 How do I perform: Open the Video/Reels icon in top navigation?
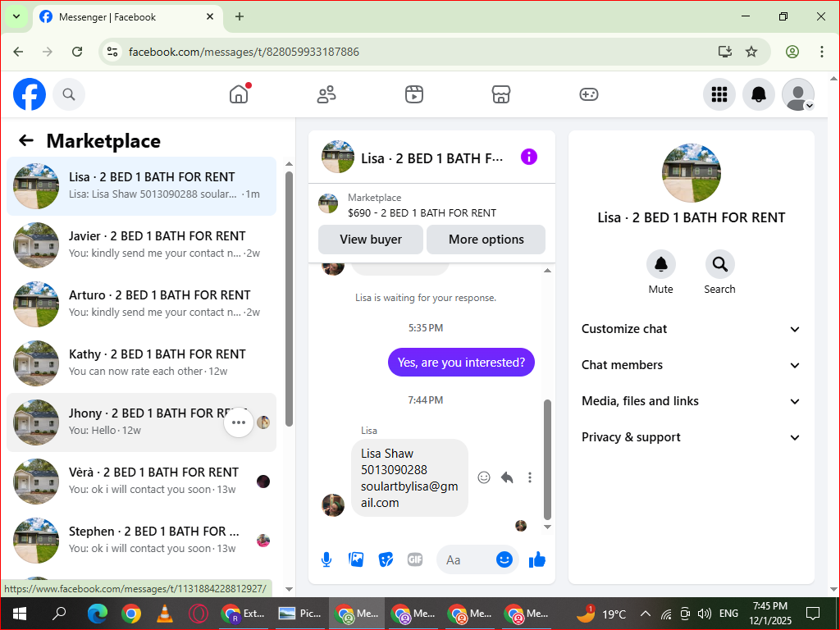[x=413, y=94]
